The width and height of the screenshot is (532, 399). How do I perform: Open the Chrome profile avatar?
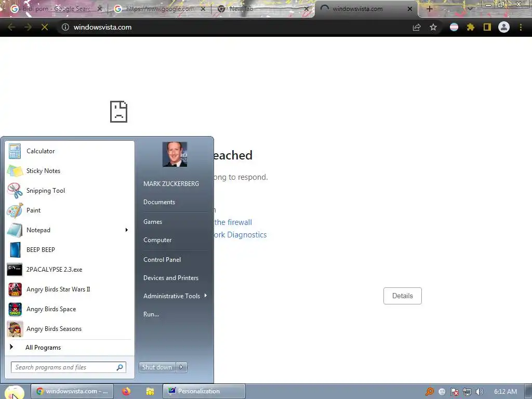[x=504, y=27]
